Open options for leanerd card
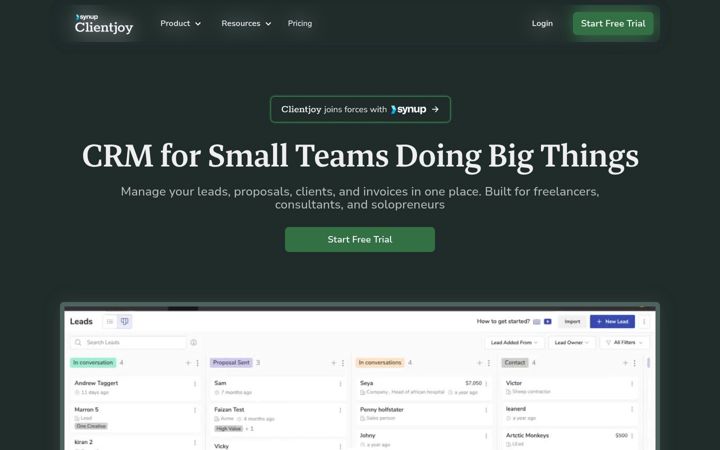 (632, 410)
